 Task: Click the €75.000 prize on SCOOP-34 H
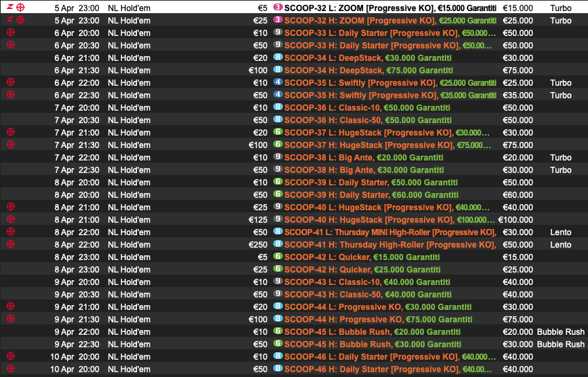pyautogui.click(x=518, y=71)
